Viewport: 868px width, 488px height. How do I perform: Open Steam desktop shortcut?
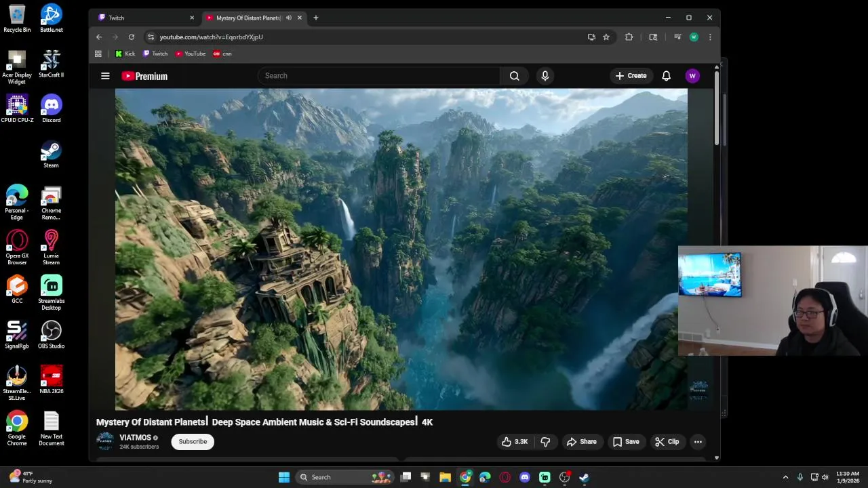(51, 155)
